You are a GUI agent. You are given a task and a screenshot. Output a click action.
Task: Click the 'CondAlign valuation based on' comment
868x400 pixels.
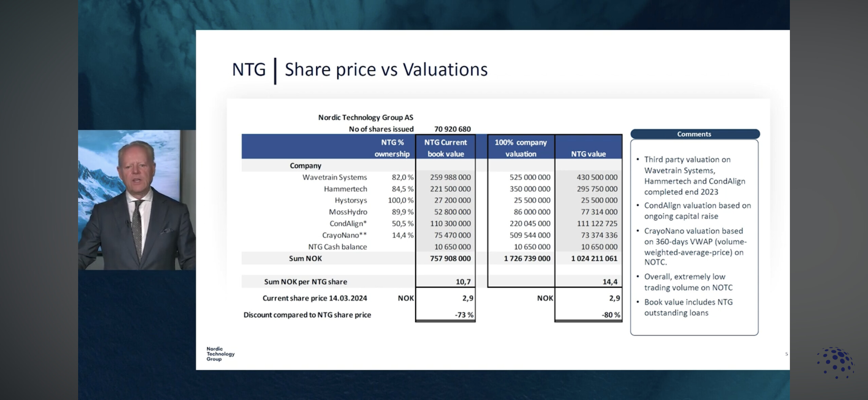698,211
